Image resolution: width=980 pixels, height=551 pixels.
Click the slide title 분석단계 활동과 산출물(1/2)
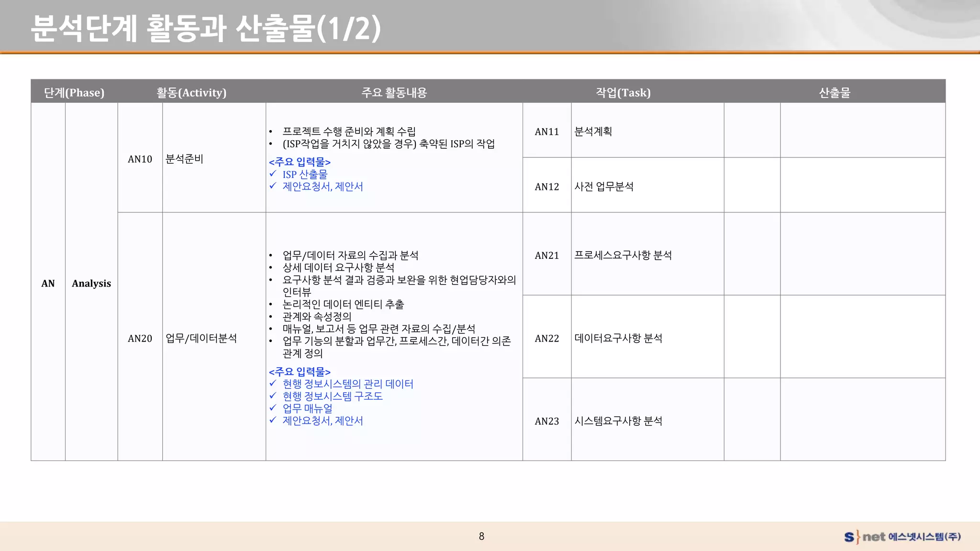pos(206,28)
